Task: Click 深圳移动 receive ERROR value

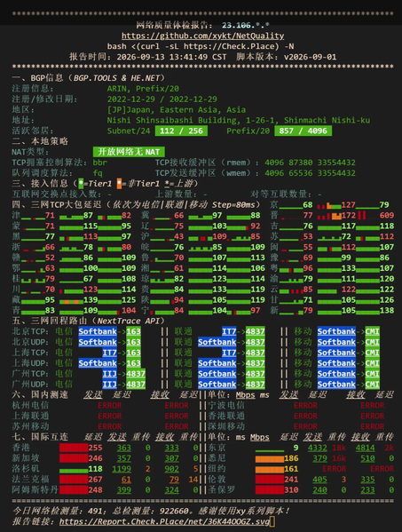Action: pos(372,426)
